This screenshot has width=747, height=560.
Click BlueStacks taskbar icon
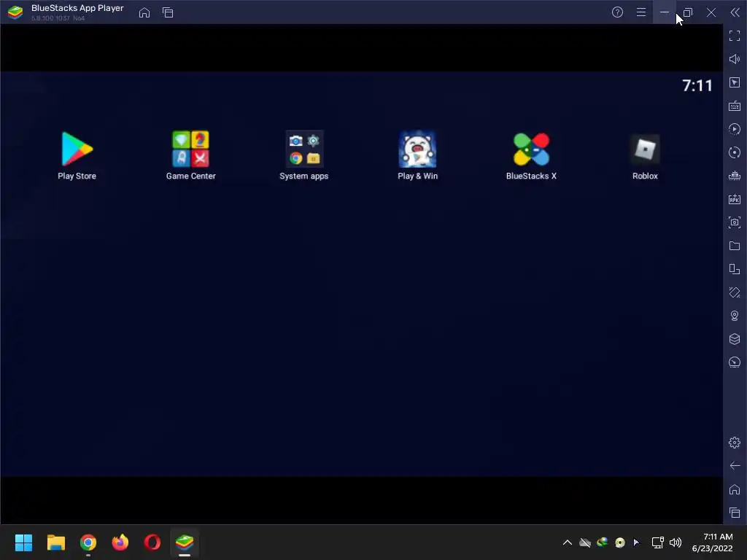[x=185, y=542]
